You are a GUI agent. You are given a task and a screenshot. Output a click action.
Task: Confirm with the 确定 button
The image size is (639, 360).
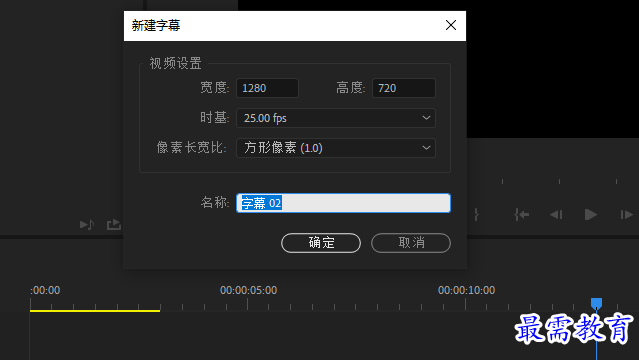coord(321,243)
